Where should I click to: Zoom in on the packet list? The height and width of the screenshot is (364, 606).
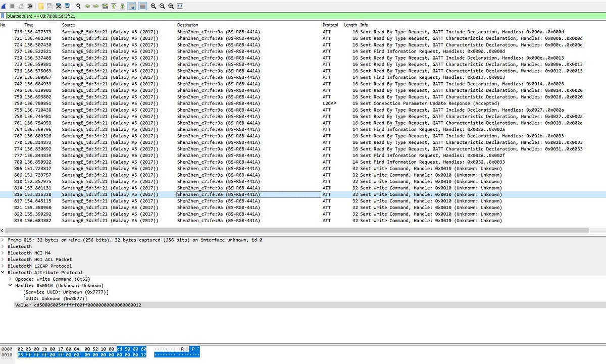coord(153,6)
